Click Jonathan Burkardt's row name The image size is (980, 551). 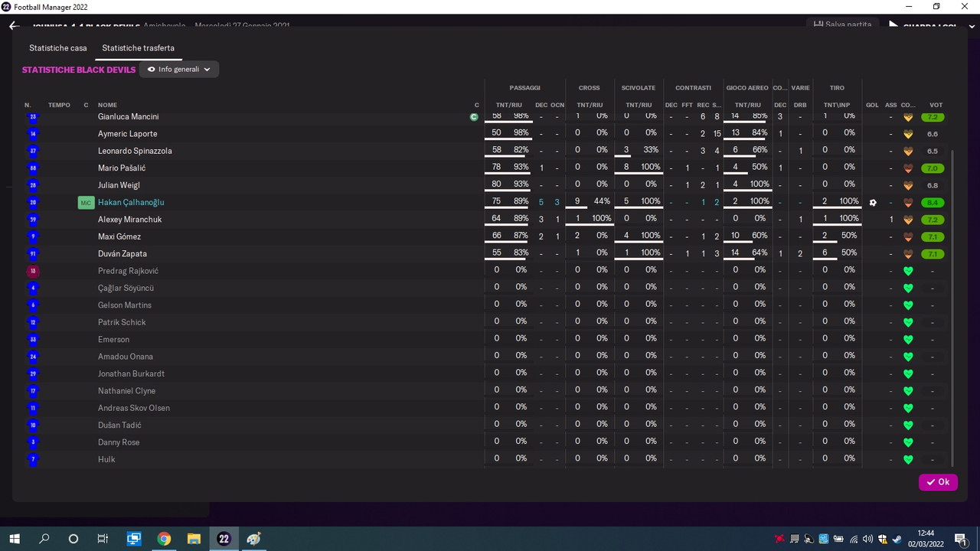tap(131, 373)
